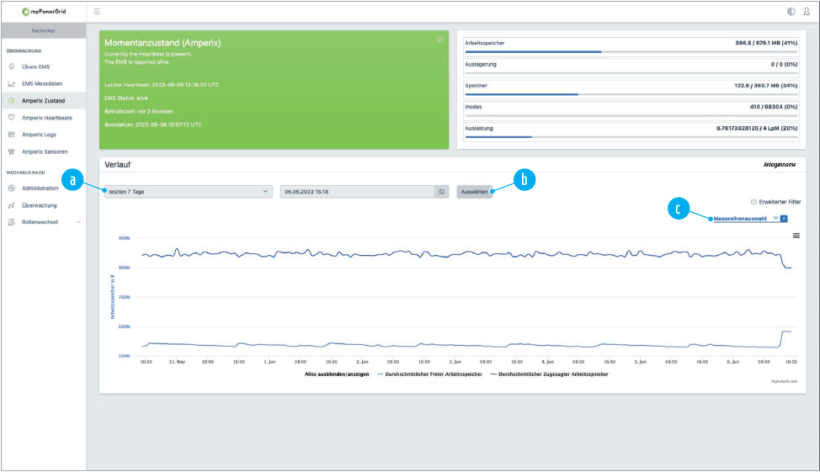Viewport: 820px width, 472px height.
Task: Enable the Erweiterter Filter checkbox
Action: [x=754, y=201]
